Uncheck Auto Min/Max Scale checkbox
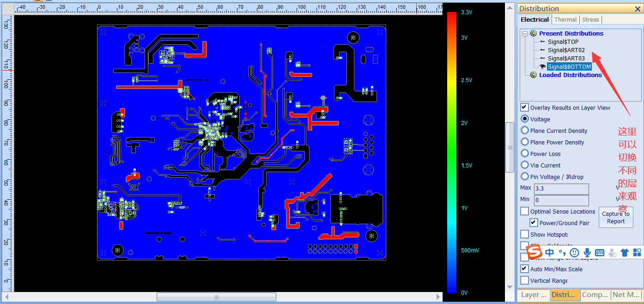 525,269
